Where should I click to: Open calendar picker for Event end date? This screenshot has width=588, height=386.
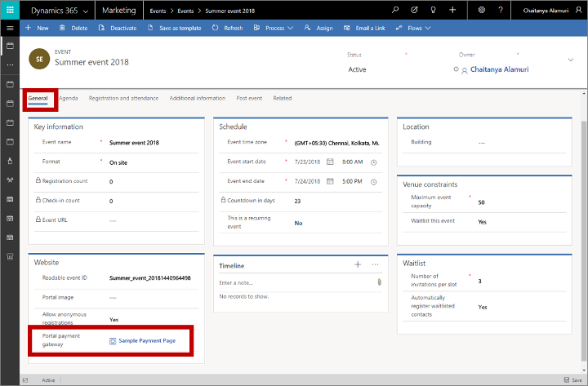330,181
